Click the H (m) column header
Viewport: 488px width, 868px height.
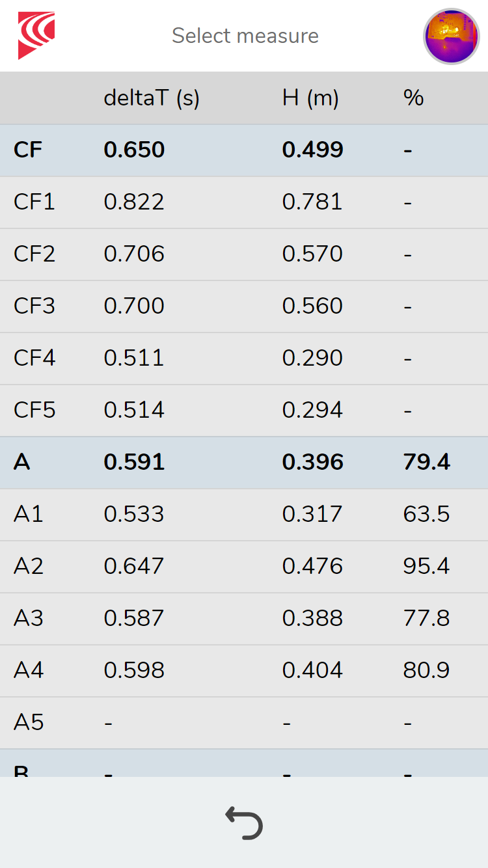(x=310, y=98)
